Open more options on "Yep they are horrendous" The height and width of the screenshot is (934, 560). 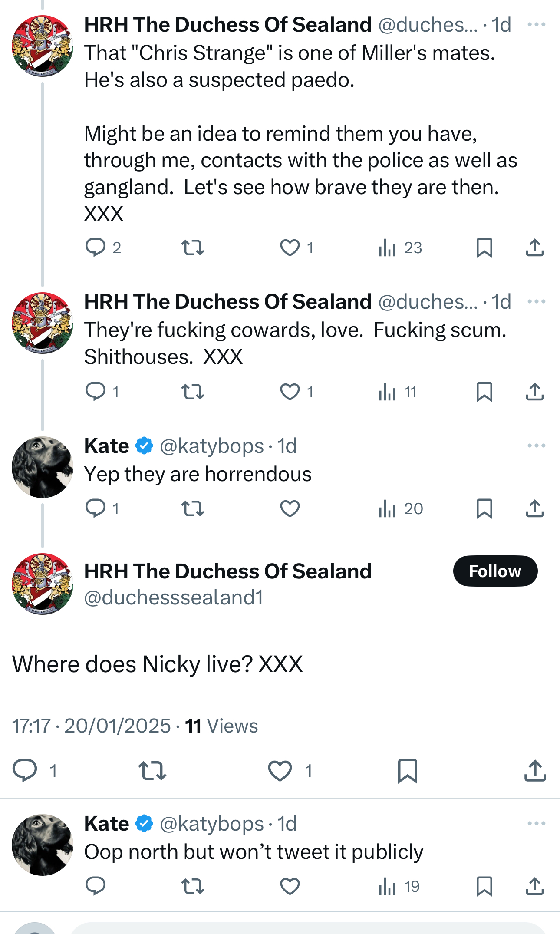[536, 446]
